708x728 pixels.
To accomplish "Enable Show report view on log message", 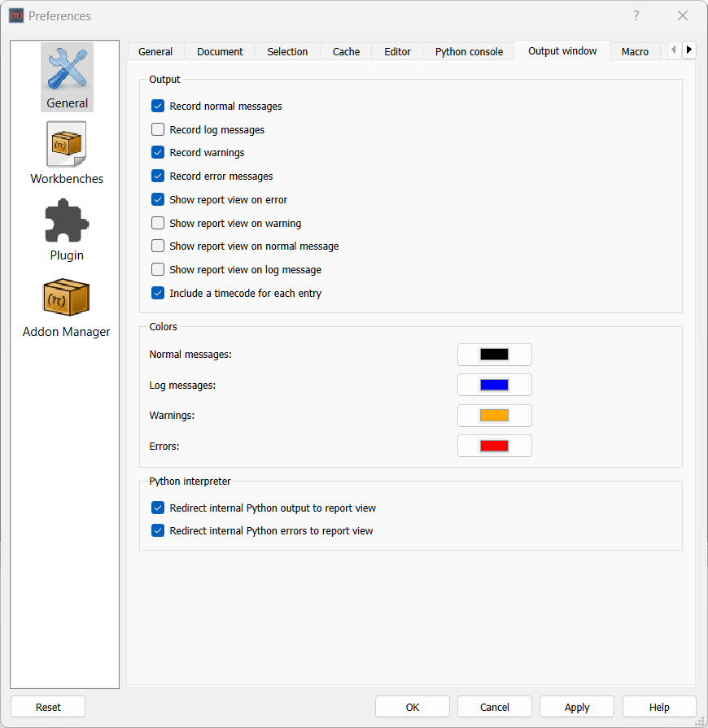I will click(157, 269).
